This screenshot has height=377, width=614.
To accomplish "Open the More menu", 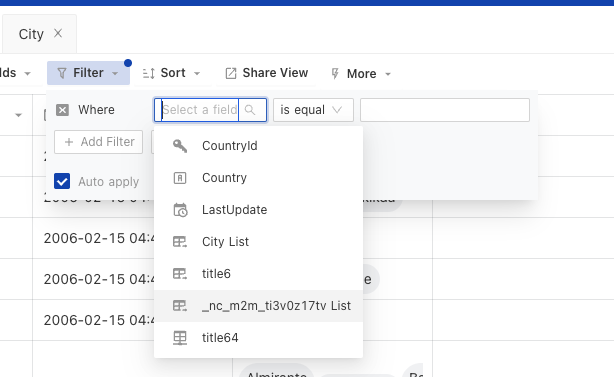I will [x=361, y=74].
